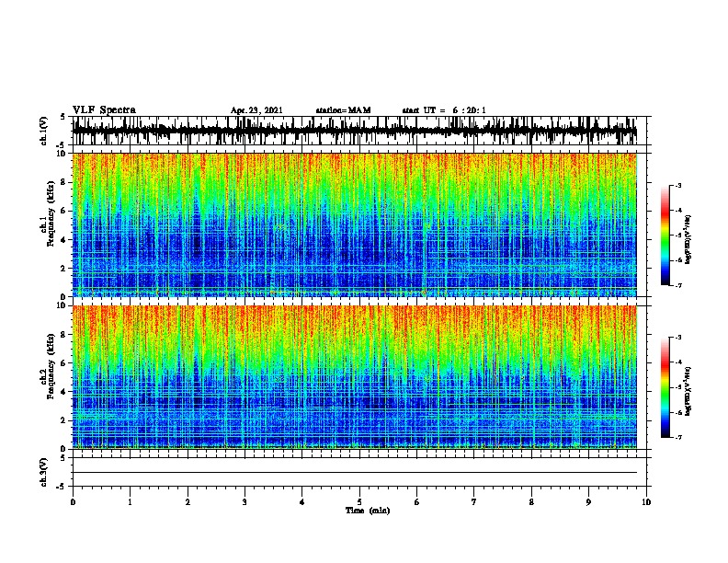The height and width of the screenshot is (563, 728).
Task: Click tick label 10 on the Time axis
Action: point(646,502)
